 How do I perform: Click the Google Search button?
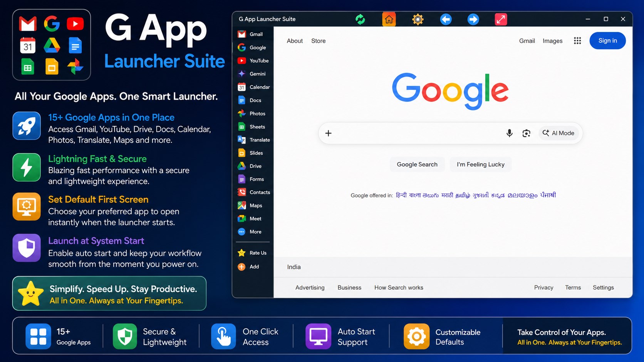(x=417, y=164)
